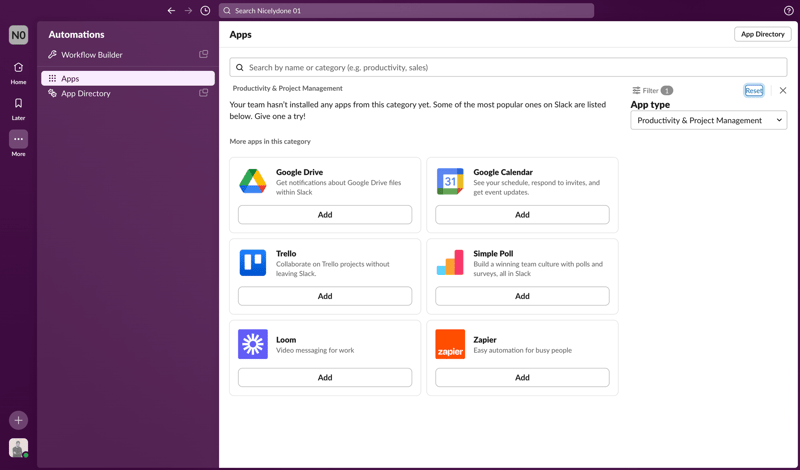Select Apps in Automations sidebar

click(x=128, y=78)
